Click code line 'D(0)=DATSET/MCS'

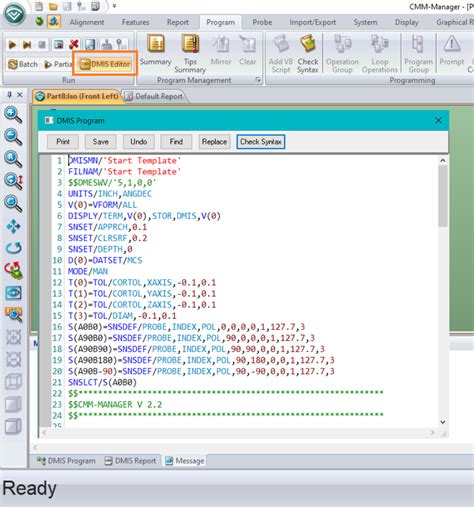105,260
